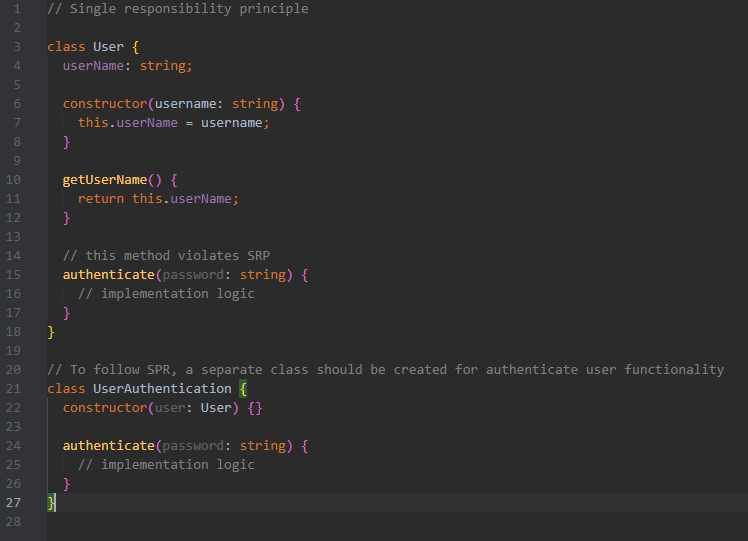Click the User constructor on line 6
The width and height of the screenshot is (748, 541).
coord(182,104)
